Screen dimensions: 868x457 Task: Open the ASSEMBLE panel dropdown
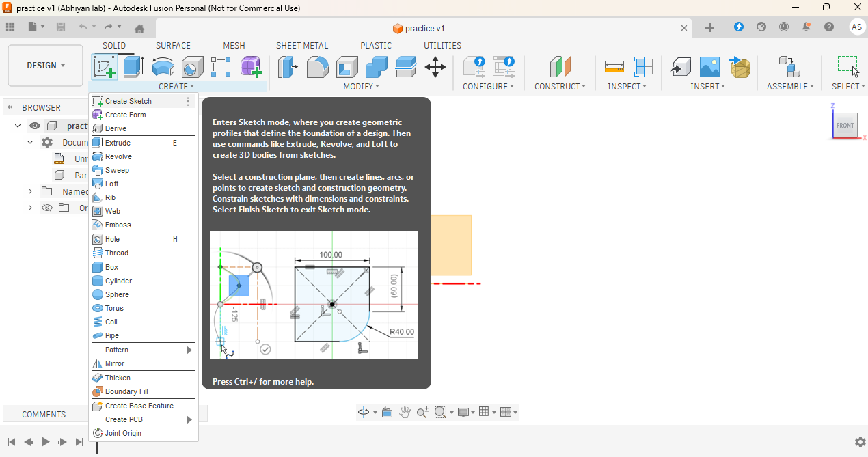coord(790,87)
